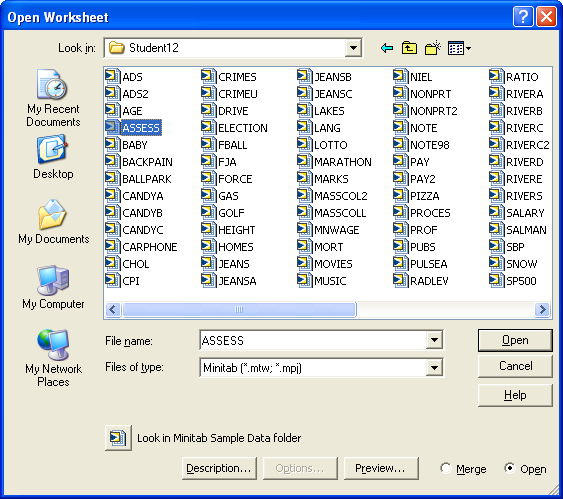Select the Merge radio button

[446, 468]
